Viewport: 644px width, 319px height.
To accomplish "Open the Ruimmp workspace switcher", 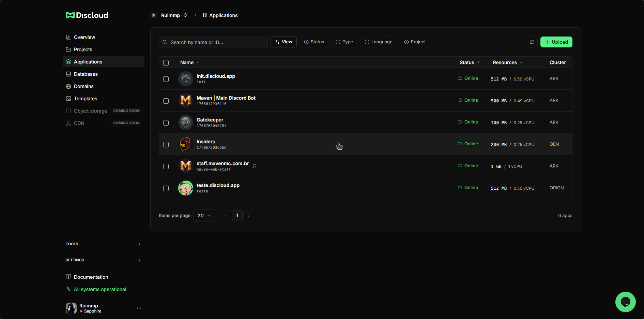I will click(170, 15).
